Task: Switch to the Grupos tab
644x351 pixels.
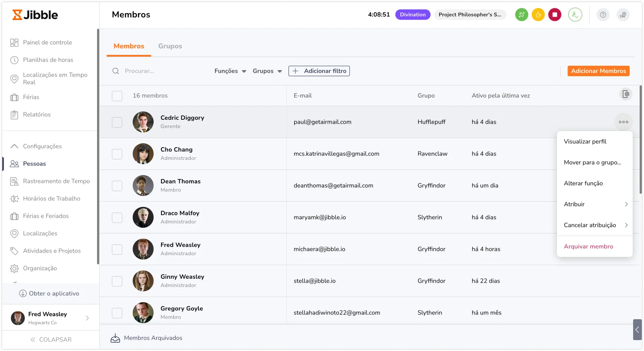Action: click(x=170, y=46)
